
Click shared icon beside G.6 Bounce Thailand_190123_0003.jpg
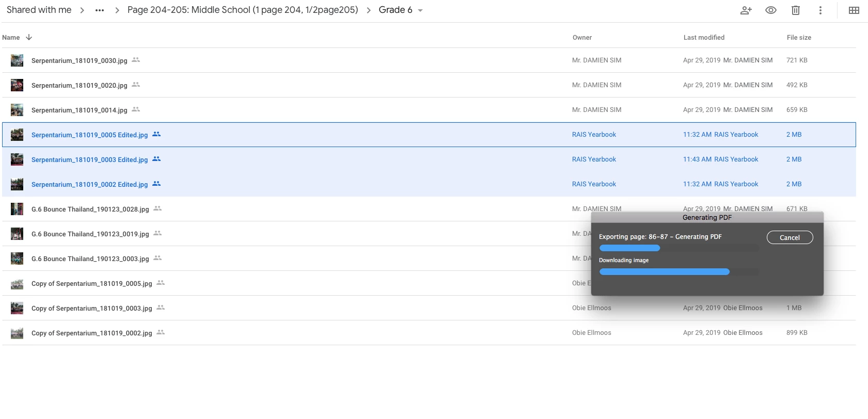pos(157,258)
